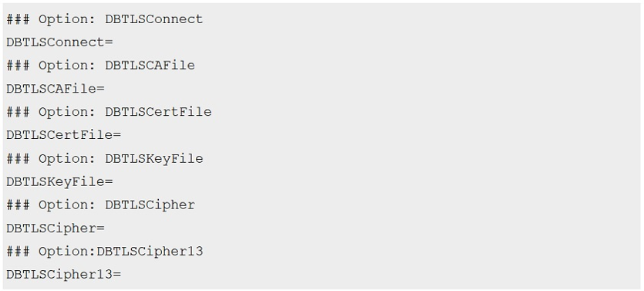Image resolution: width=644 pixels, height=291 pixels.
Task: Place cursor after 'DBTLSKeyFile=' text
Action: pyautogui.click(x=113, y=181)
